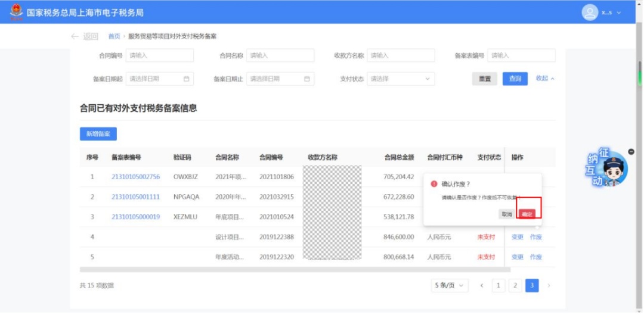Open the user avatar icon
The height and width of the screenshot is (315, 644).
pyautogui.click(x=590, y=13)
